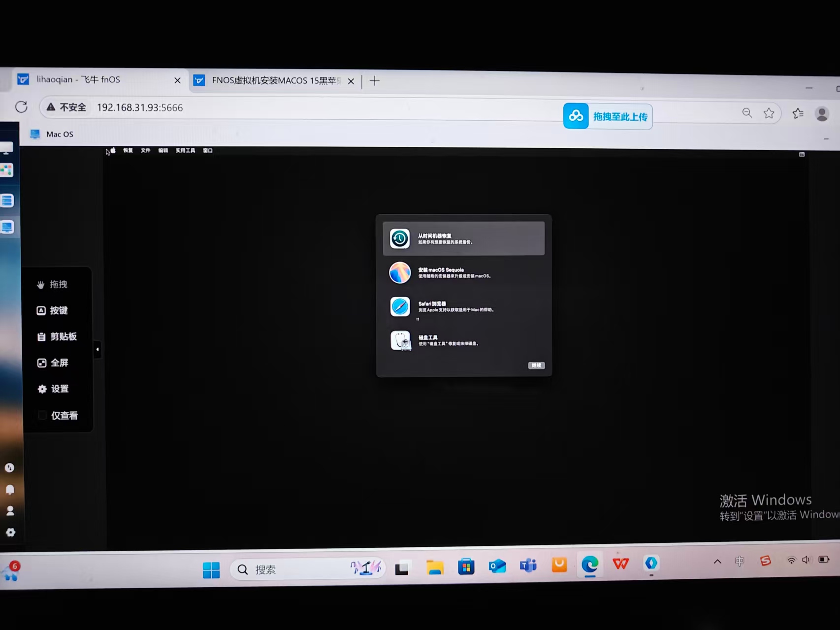840x630 pixels.
Task: Click the Baidu cloud upload icon
Action: 576,116
